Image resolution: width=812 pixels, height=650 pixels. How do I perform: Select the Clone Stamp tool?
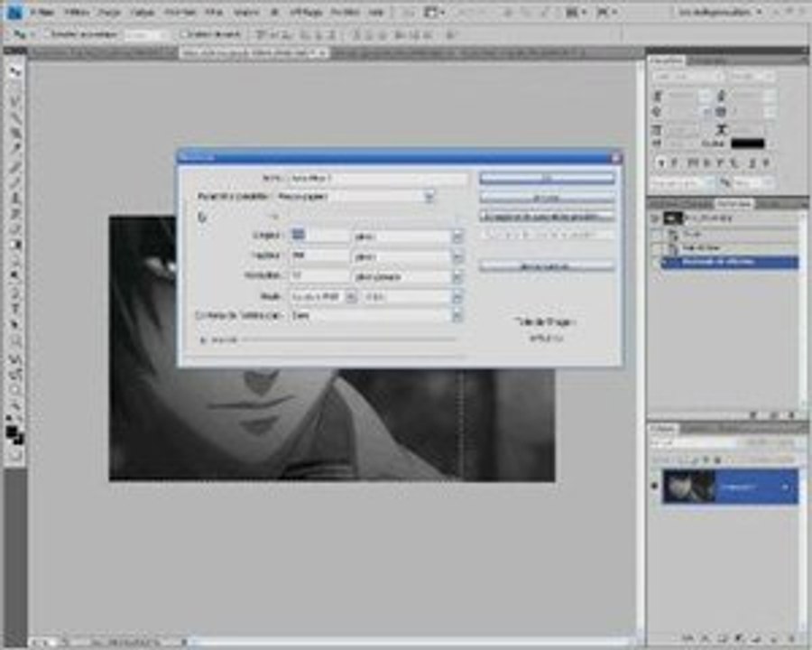(15, 198)
